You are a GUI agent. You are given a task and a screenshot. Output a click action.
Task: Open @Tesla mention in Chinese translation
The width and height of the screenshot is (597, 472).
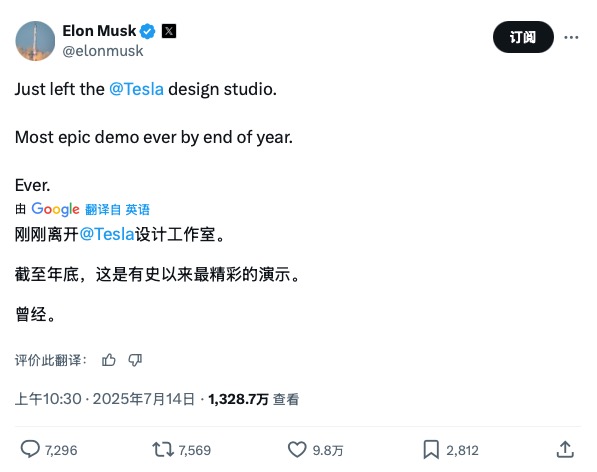click(107, 234)
